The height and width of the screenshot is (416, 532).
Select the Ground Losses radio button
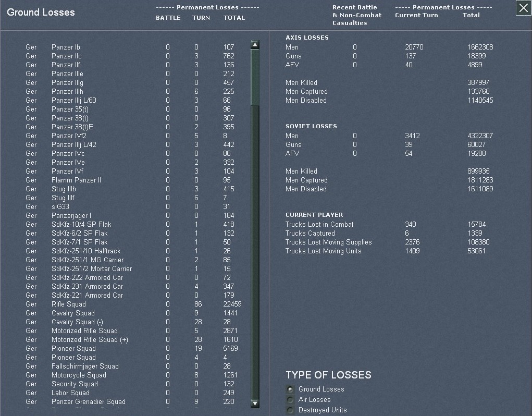coord(290,389)
